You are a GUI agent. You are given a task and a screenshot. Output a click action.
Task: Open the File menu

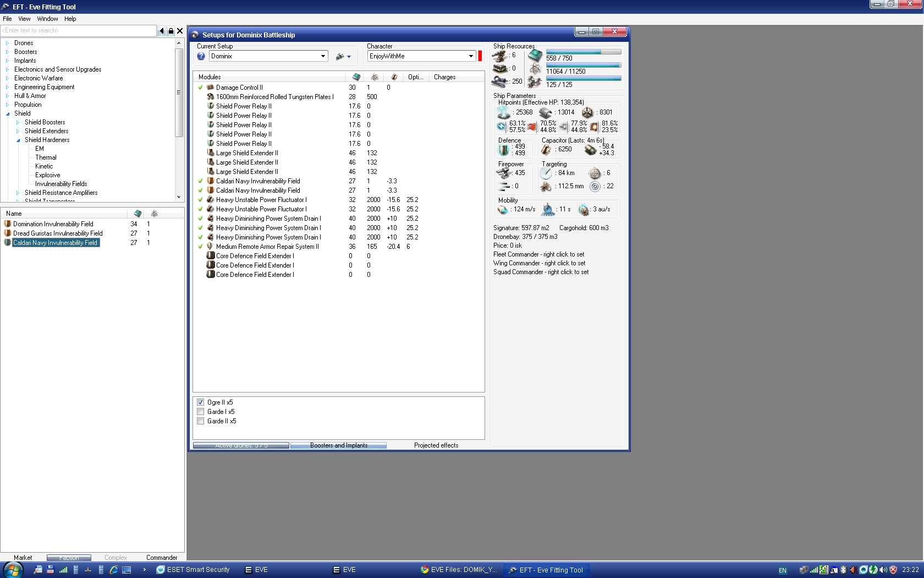point(7,19)
